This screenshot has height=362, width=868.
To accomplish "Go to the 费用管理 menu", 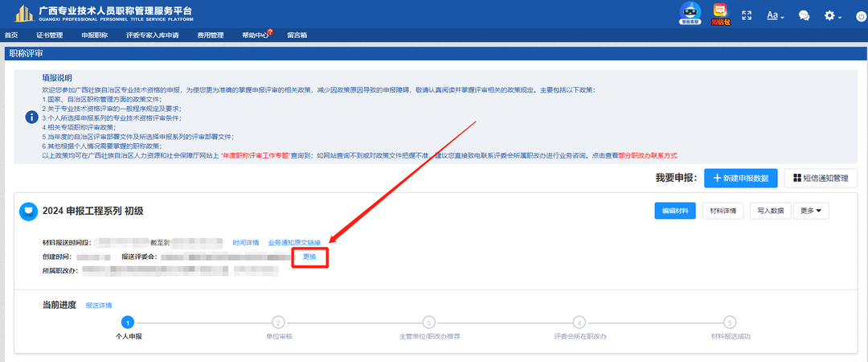I will 211,35.
